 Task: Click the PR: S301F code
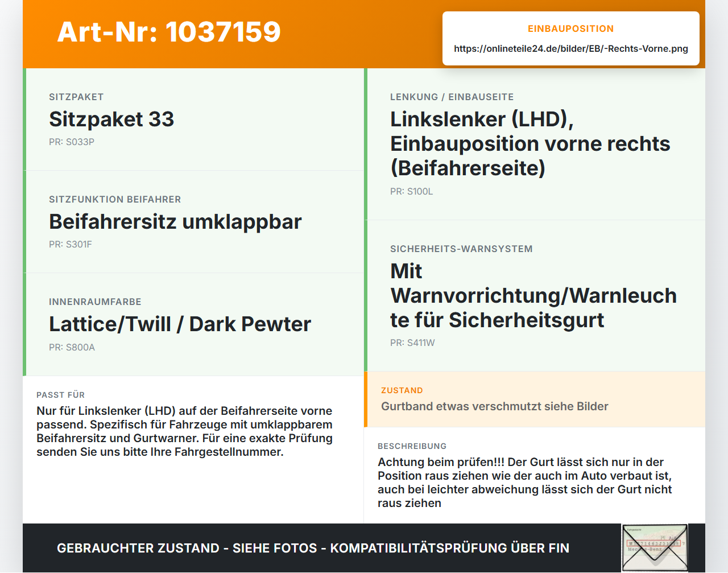point(71,244)
